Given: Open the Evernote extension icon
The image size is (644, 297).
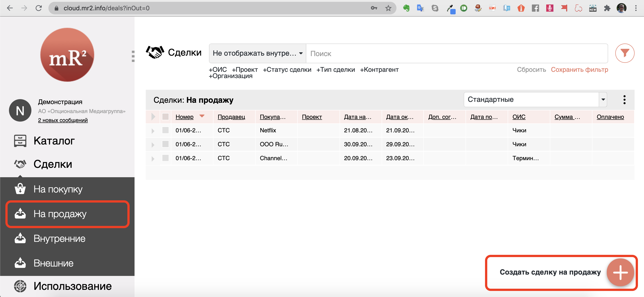Looking at the screenshot, I should point(406,8).
